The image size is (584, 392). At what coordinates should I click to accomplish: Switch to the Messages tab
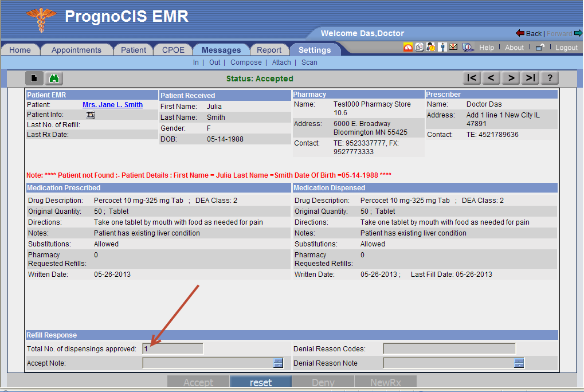pyautogui.click(x=221, y=50)
